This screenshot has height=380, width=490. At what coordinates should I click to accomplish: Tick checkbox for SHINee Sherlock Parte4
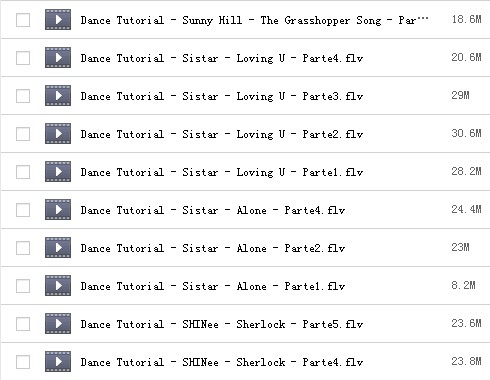[23, 362]
